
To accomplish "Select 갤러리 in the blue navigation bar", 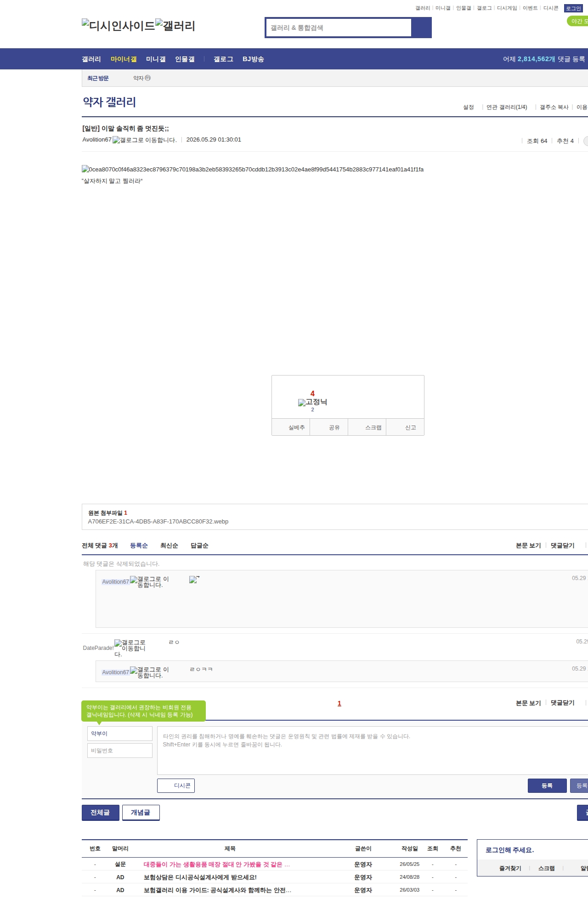I will tap(91, 59).
